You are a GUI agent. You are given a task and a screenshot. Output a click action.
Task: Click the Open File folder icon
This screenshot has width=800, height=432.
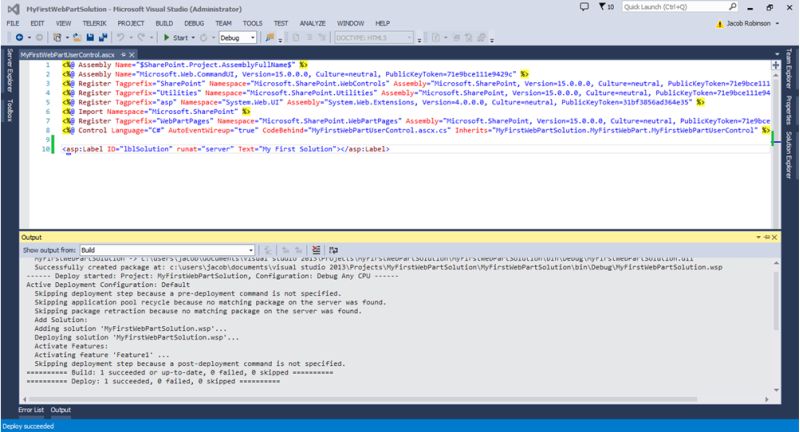(x=77, y=38)
